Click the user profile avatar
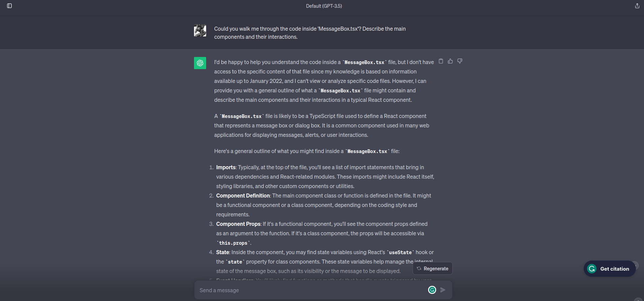 point(200,30)
